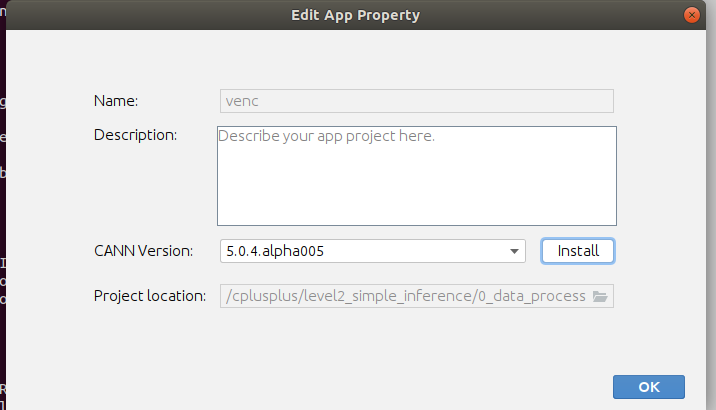716x410 pixels.
Task: Close the Edit App Property dialog
Action: point(691,15)
